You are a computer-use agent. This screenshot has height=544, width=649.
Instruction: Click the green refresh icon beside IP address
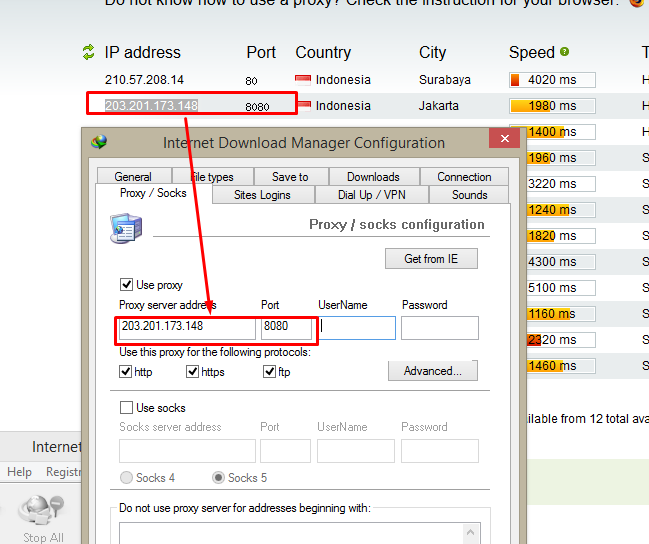pyautogui.click(x=88, y=52)
